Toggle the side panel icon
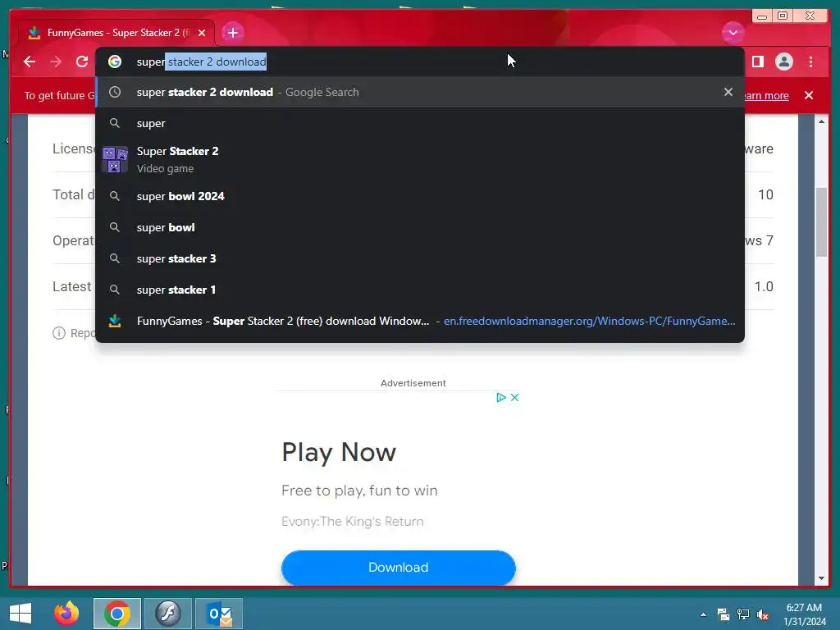 [757, 62]
